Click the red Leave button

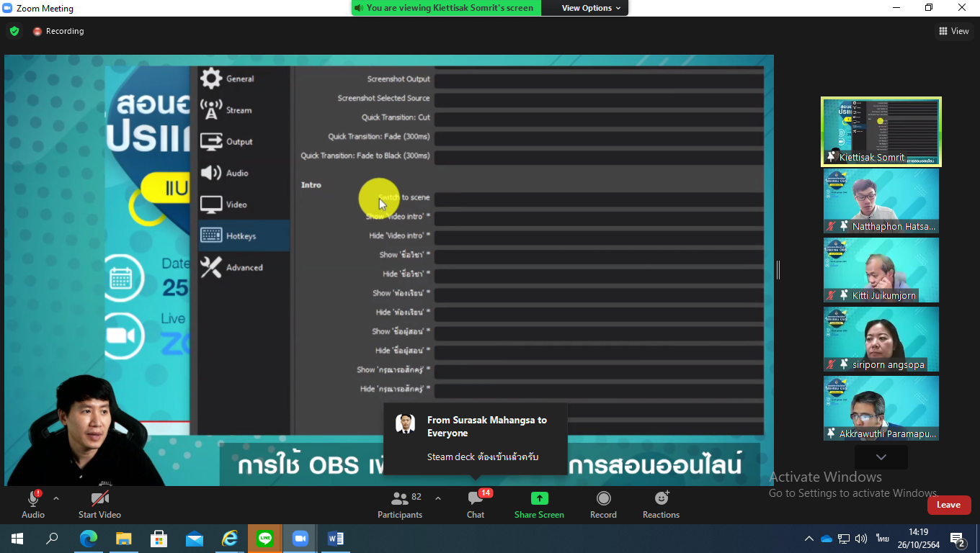948,505
